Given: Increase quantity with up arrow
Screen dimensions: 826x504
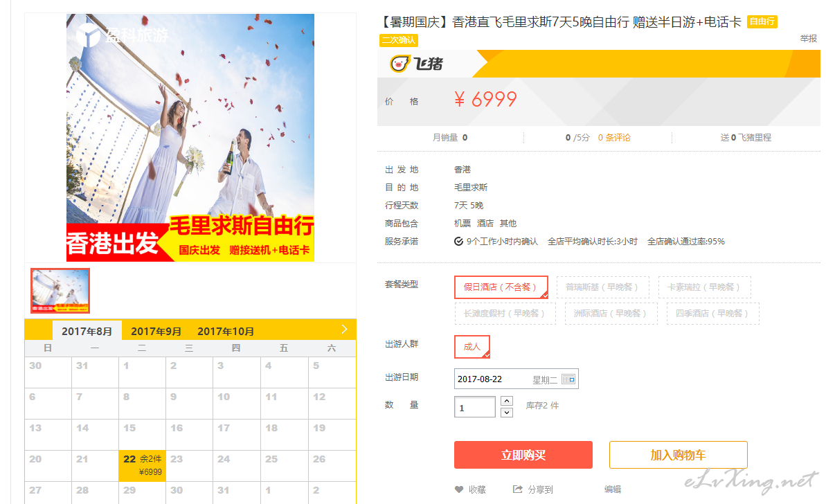Looking at the screenshot, I should pos(507,401).
